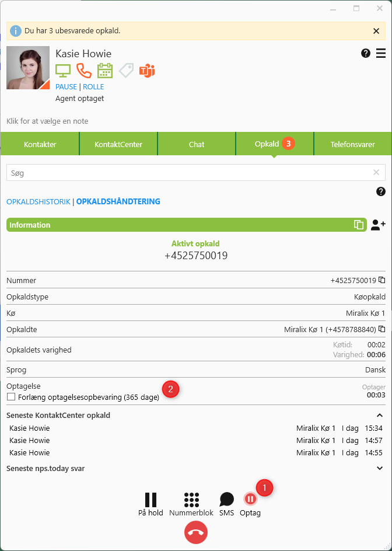This screenshot has height=551, width=392.
Task: Click the 'Agent optaget' status text
Action: (80, 99)
